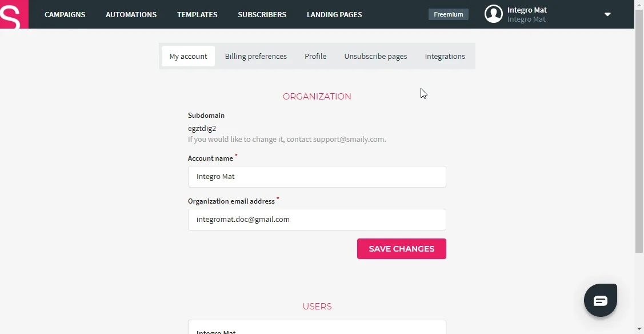Open the Subscribers section
This screenshot has height=334, width=644.
point(262,14)
